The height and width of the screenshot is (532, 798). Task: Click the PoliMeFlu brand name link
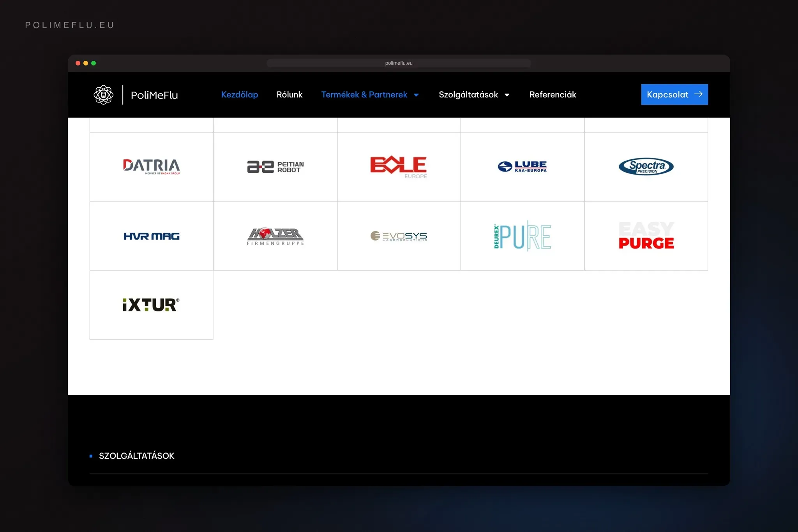click(154, 95)
